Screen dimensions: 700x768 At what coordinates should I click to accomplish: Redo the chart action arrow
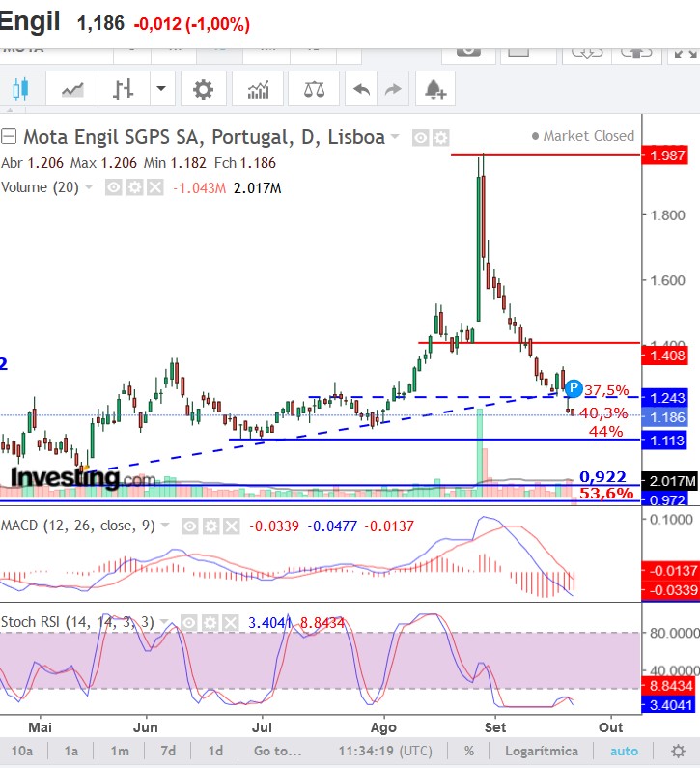tap(393, 89)
